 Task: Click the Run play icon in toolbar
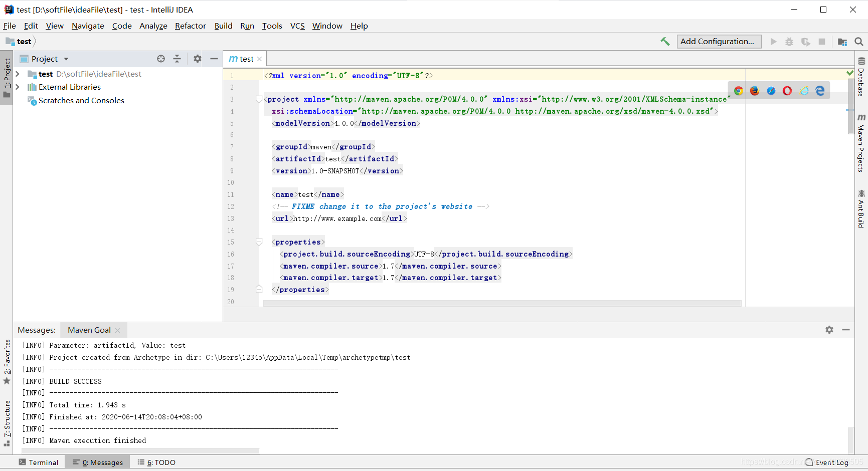pyautogui.click(x=773, y=42)
